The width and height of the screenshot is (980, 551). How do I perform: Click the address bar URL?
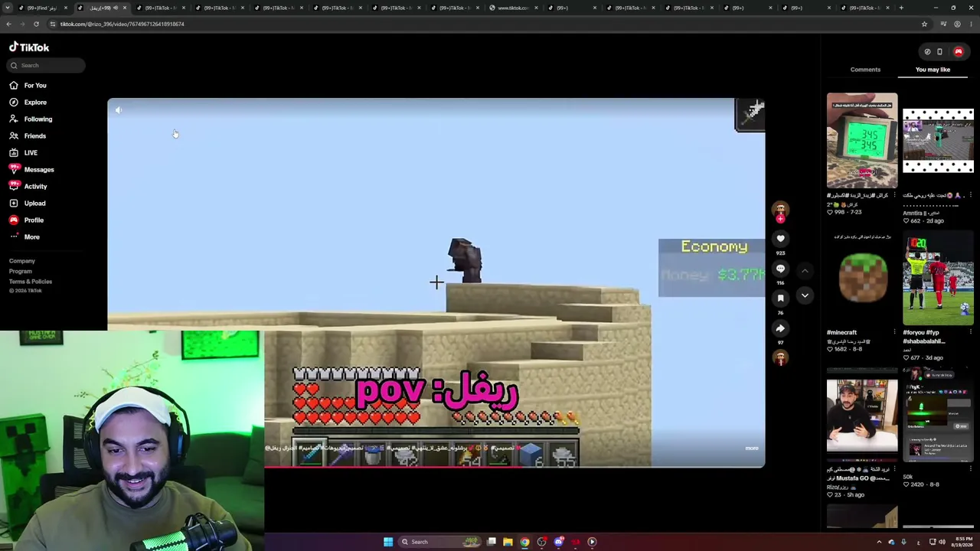pyautogui.click(x=122, y=24)
